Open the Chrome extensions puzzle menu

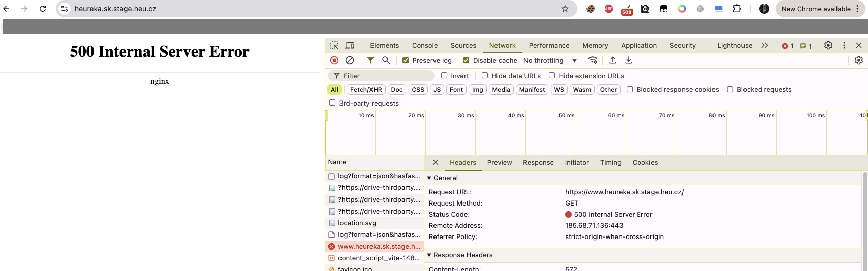point(737,9)
